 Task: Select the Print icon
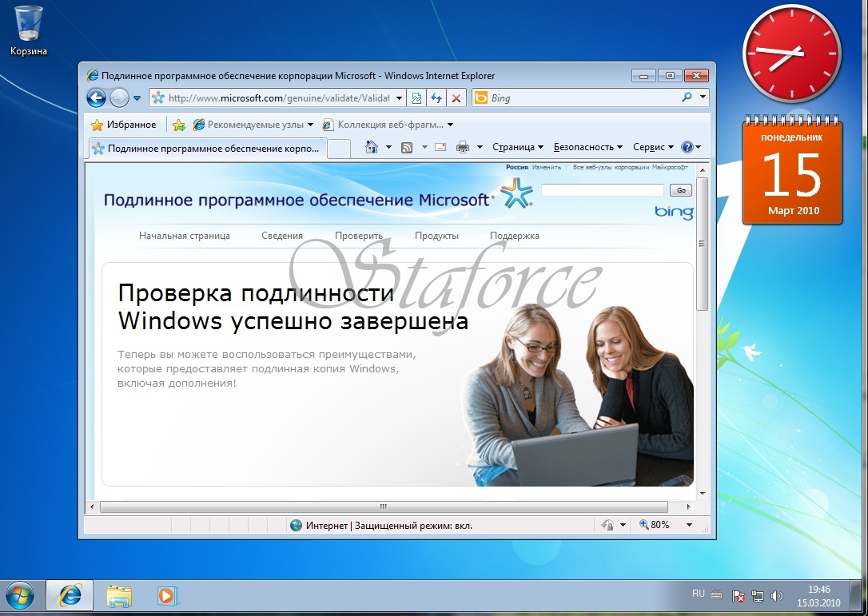pyautogui.click(x=462, y=147)
